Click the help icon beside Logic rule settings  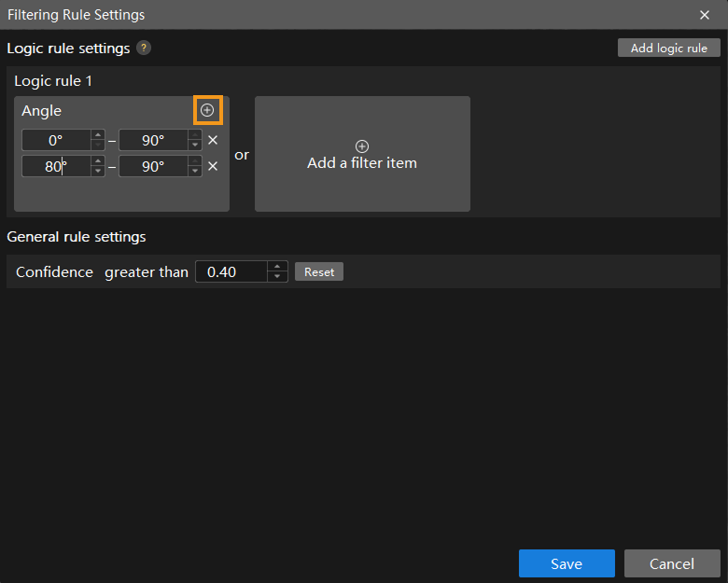[x=144, y=48]
